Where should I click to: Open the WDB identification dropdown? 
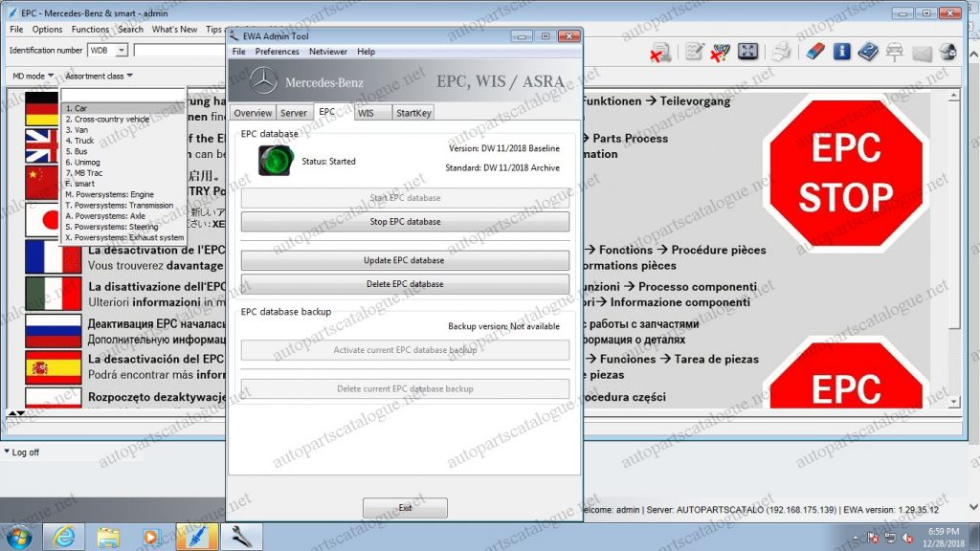coord(122,50)
